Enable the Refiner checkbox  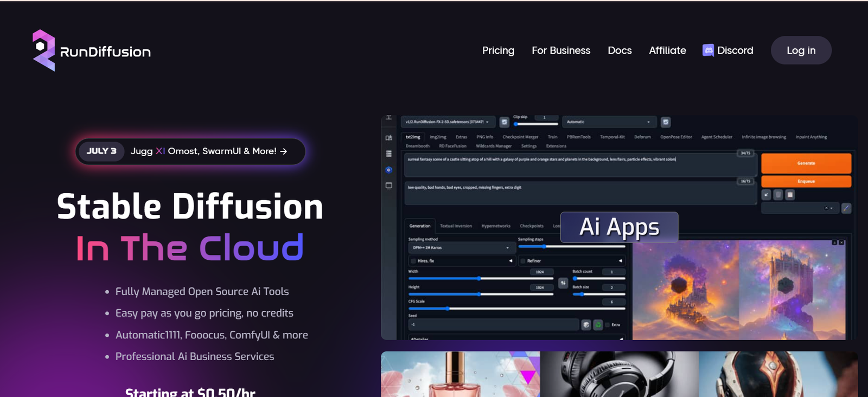point(523,261)
